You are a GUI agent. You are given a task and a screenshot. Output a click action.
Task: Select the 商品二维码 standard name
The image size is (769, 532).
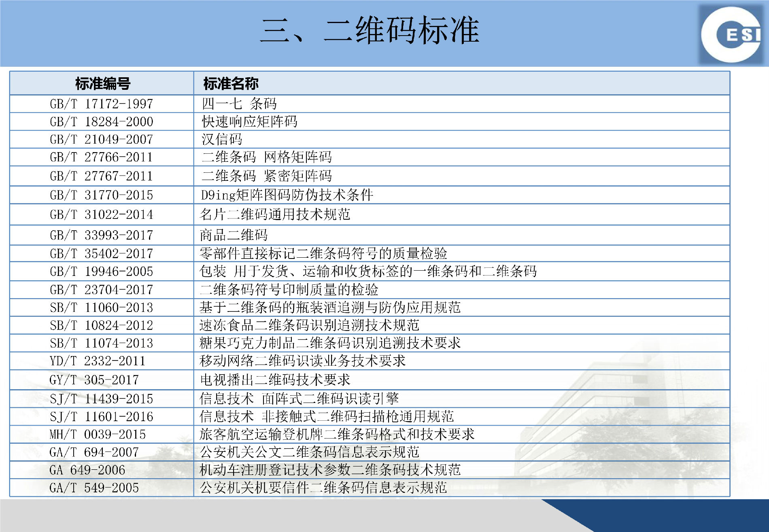[x=234, y=235]
